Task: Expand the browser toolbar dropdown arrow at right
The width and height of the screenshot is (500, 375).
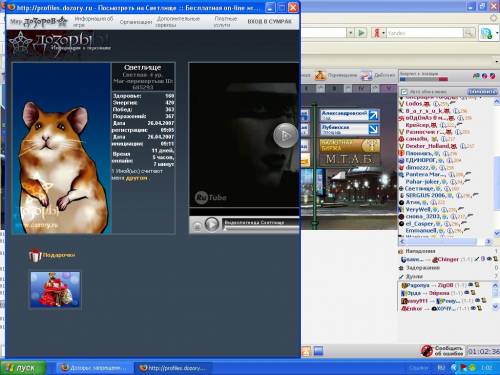Action: (x=497, y=61)
